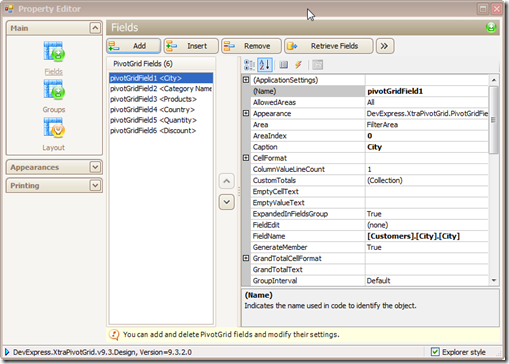
Task: Toggle the Explorer style checkbox
Action: [x=435, y=352]
